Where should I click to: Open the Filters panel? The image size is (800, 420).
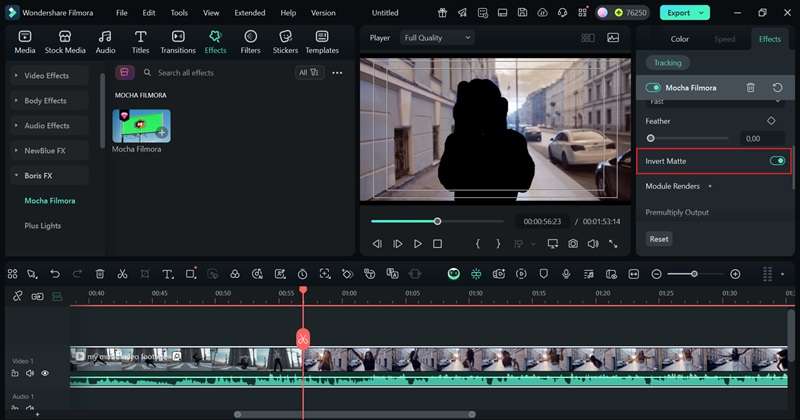click(x=250, y=42)
